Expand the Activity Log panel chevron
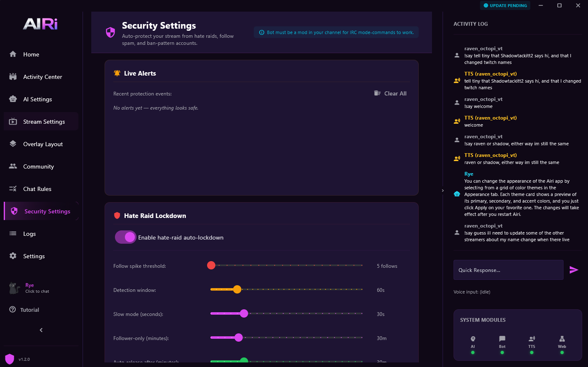This screenshot has width=588, height=367. [x=442, y=190]
